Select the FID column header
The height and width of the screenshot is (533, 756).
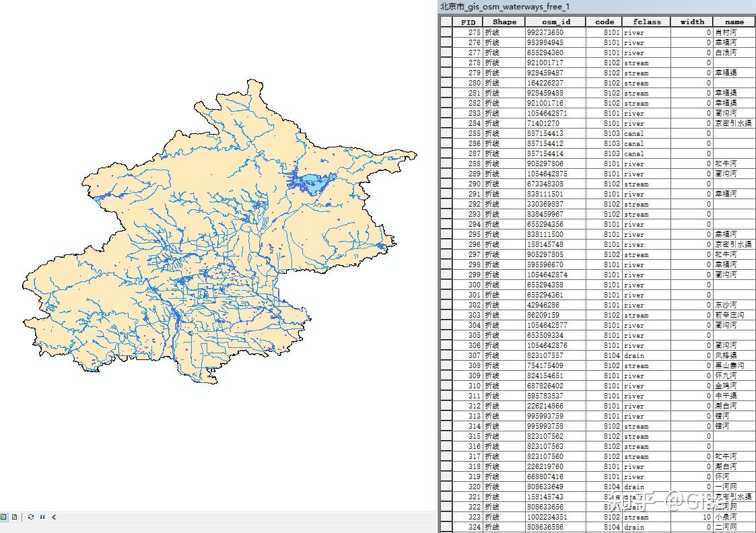[x=468, y=22]
